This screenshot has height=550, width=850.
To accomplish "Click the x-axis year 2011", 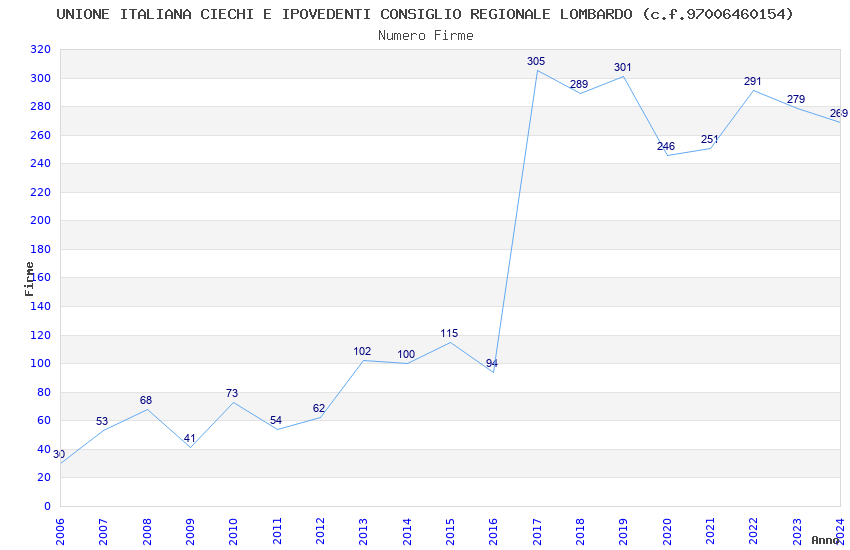I will point(276,532).
